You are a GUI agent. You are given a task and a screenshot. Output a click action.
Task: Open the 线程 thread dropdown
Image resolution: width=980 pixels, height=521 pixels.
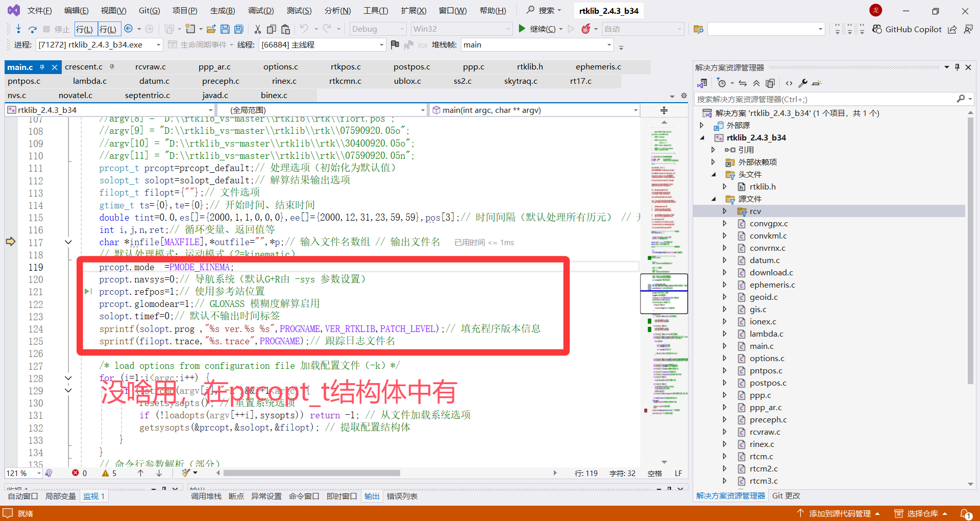click(322, 45)
